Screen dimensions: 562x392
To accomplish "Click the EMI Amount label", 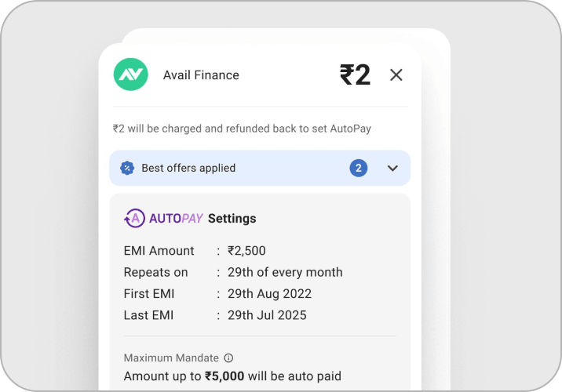I will [159, 251].
